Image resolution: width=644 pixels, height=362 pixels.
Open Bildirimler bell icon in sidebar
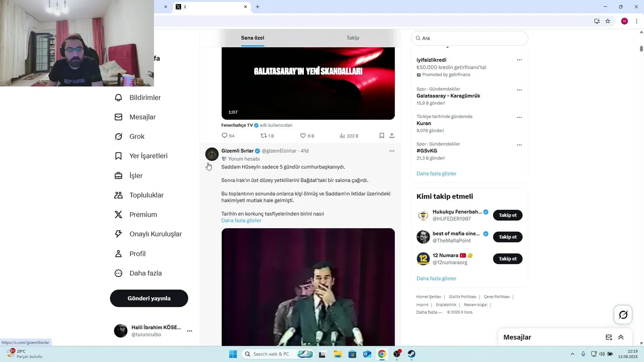[x=119, y=98]
